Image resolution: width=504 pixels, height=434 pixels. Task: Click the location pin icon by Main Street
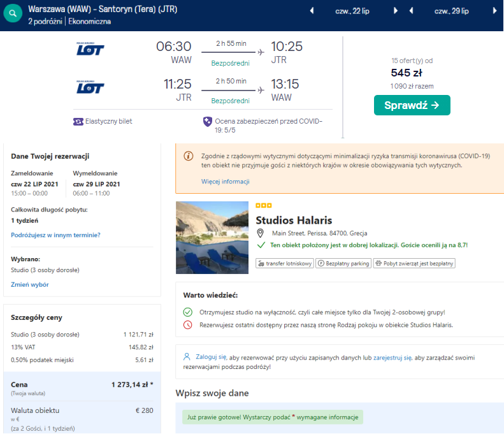tap(260, 233)
